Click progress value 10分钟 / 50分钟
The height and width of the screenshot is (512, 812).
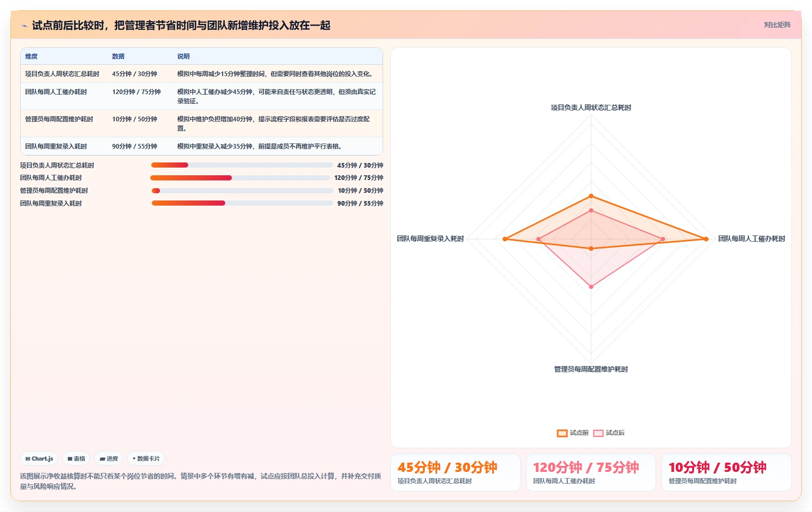360,191
